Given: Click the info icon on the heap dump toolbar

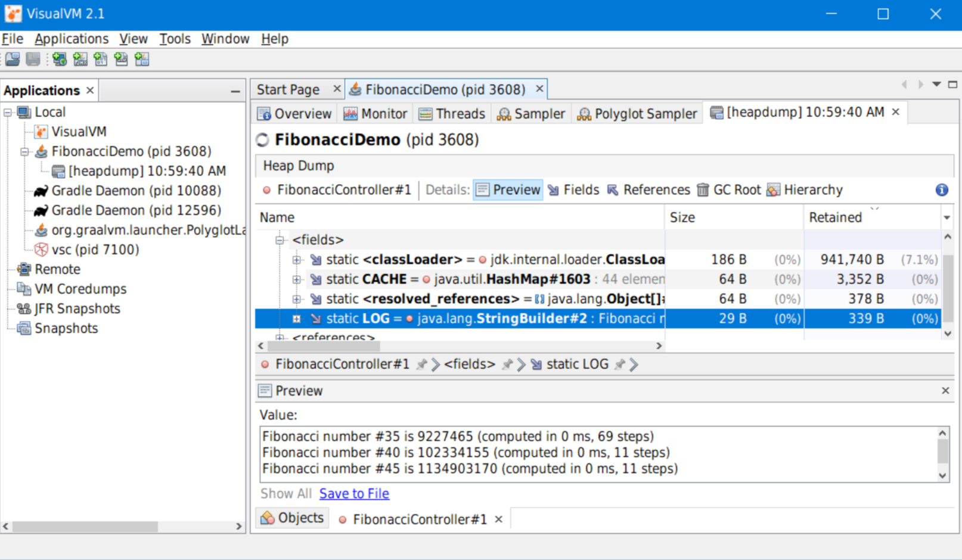Looking at the screenshot, I should click(942, 189).
